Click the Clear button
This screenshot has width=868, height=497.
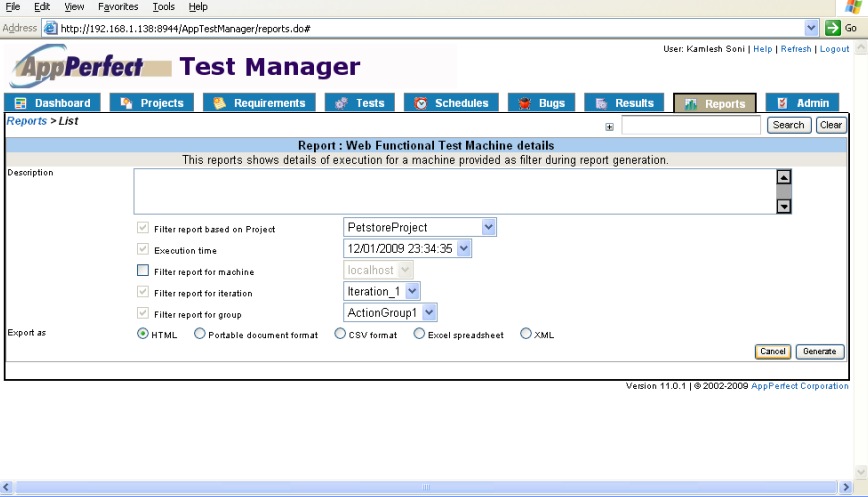pyautogui.click(x=831, y=125)
